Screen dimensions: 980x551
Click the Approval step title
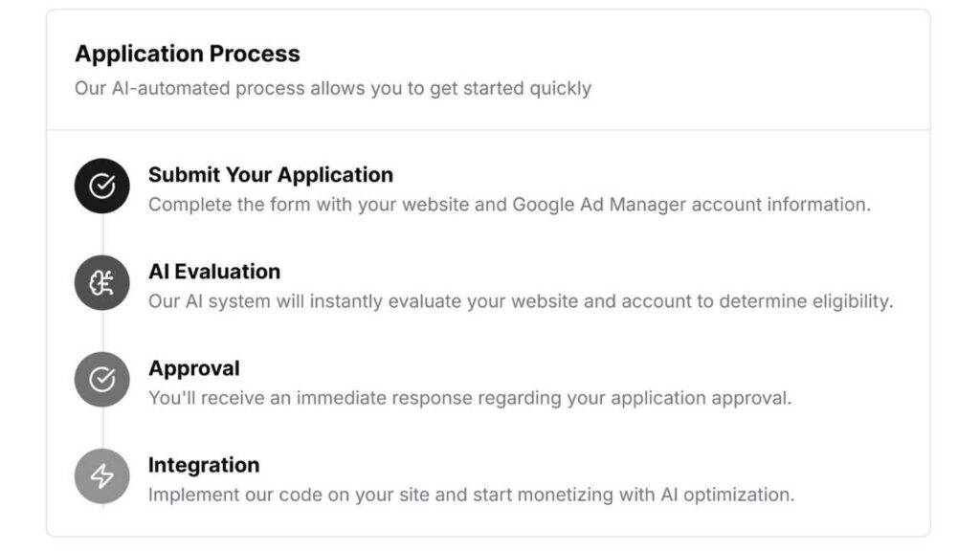[x=193, y=368]
